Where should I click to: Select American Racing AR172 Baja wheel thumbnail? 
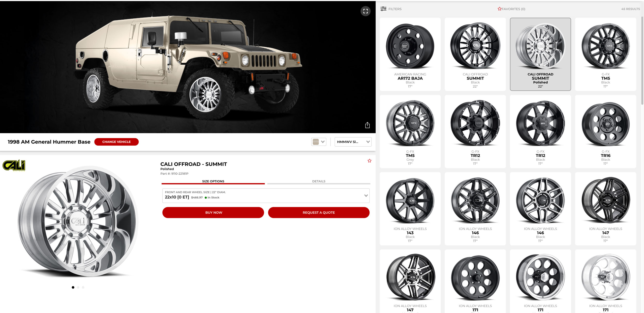[x=410, y=54]
